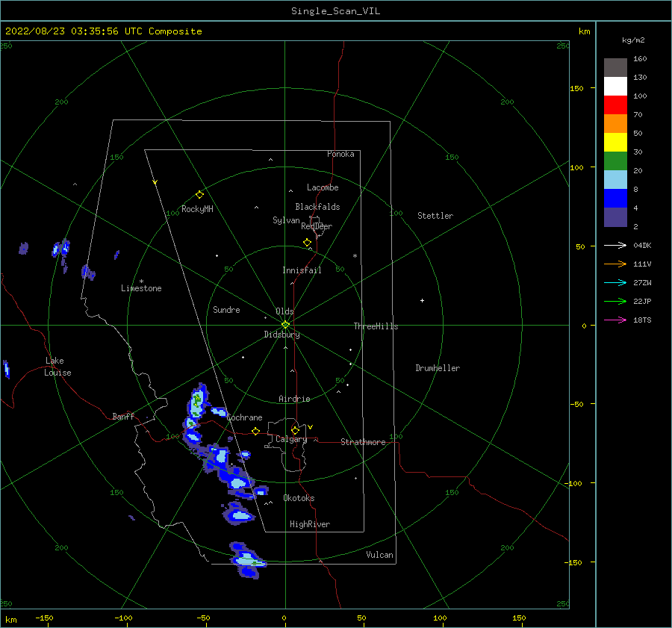Click the Stettler city label
The width and height of the screenshot is (672, 628).
tap(435, 216)
